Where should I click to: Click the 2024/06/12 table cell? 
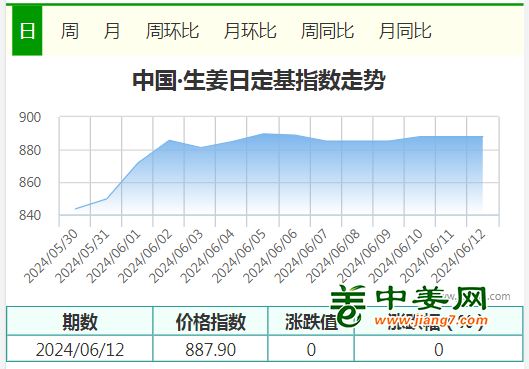[80, 349]
